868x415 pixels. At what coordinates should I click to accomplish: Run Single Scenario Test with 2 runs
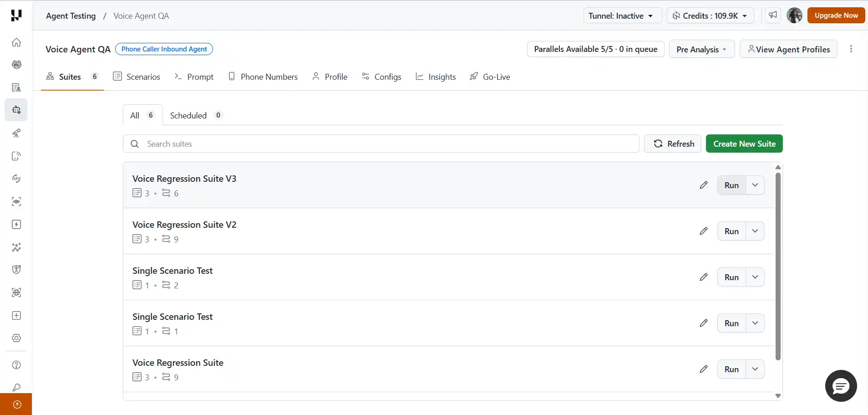point(731,277)
